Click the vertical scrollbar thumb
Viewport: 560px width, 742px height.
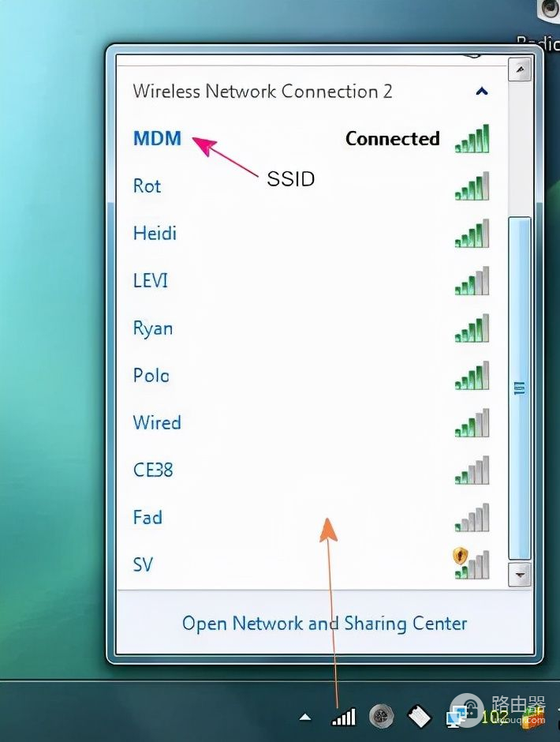pos(520,388)
